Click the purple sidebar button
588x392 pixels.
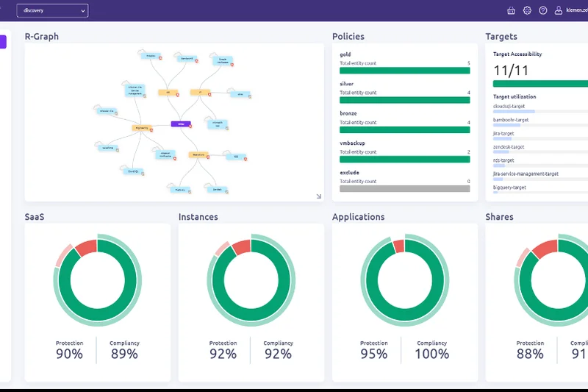[3, 42]
